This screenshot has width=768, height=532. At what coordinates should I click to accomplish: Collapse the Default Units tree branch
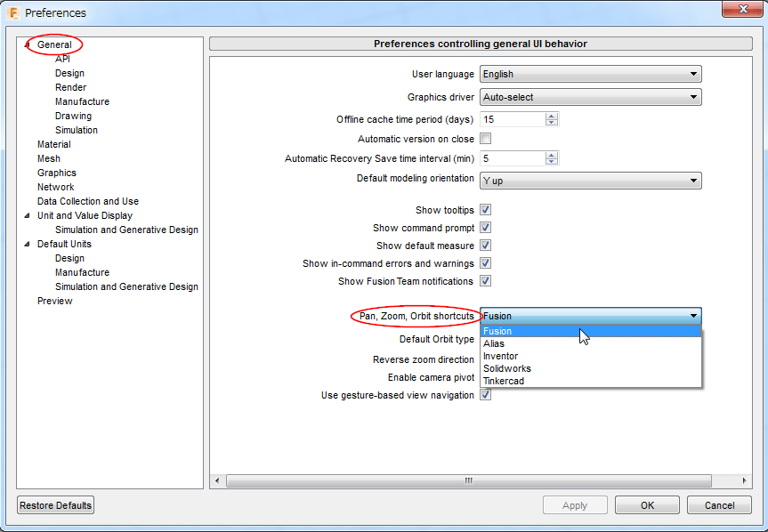click(x=26, y=244)
